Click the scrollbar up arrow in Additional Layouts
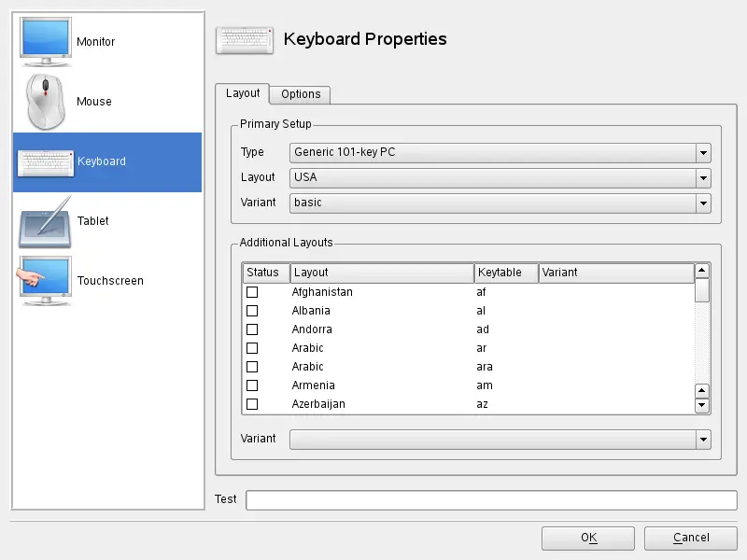 (702, 271)
